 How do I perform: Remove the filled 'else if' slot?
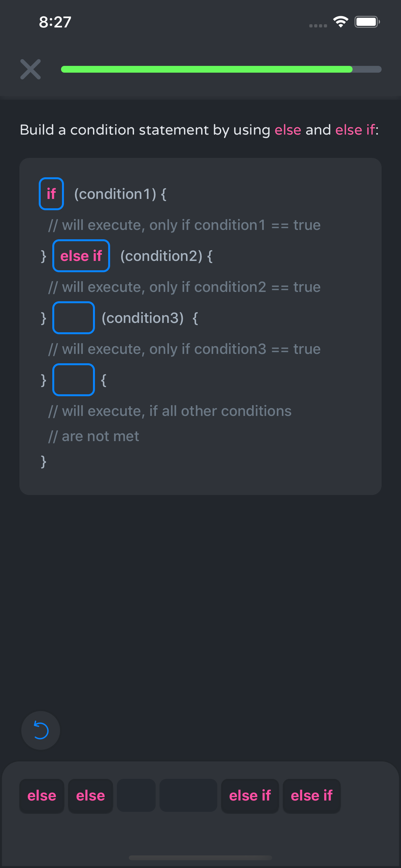click(x=81, y=256)
